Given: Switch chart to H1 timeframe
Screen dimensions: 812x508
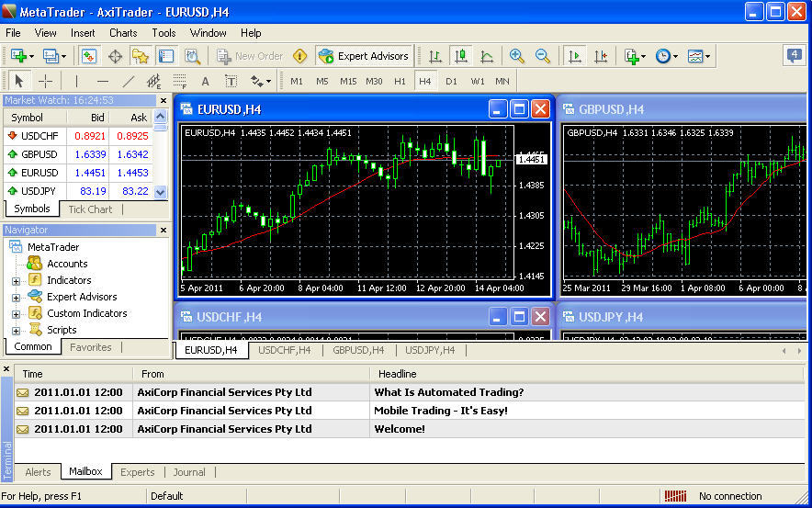Looking at the screenshot, I should pos(400,82).
